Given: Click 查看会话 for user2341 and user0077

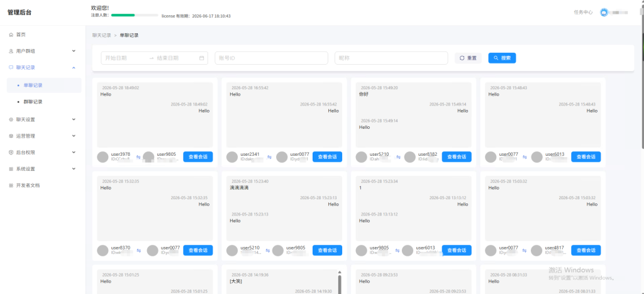Looking at the screenshot, I should click(327, 156).
